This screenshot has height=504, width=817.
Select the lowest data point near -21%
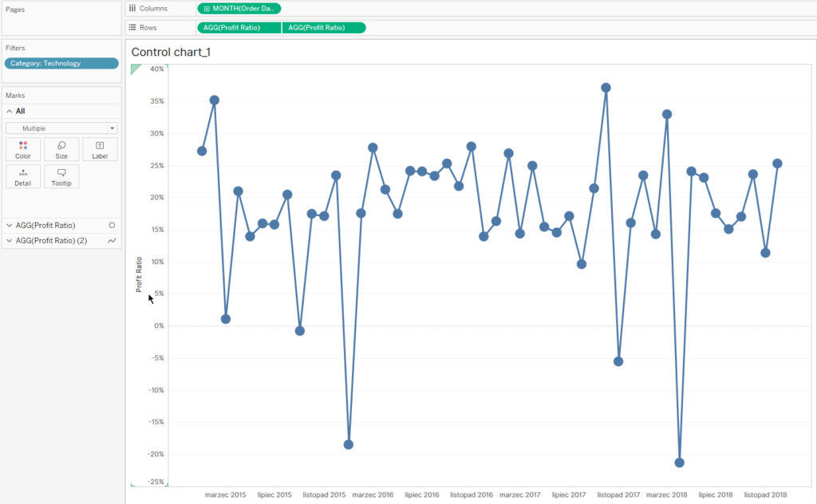[680, 463]
